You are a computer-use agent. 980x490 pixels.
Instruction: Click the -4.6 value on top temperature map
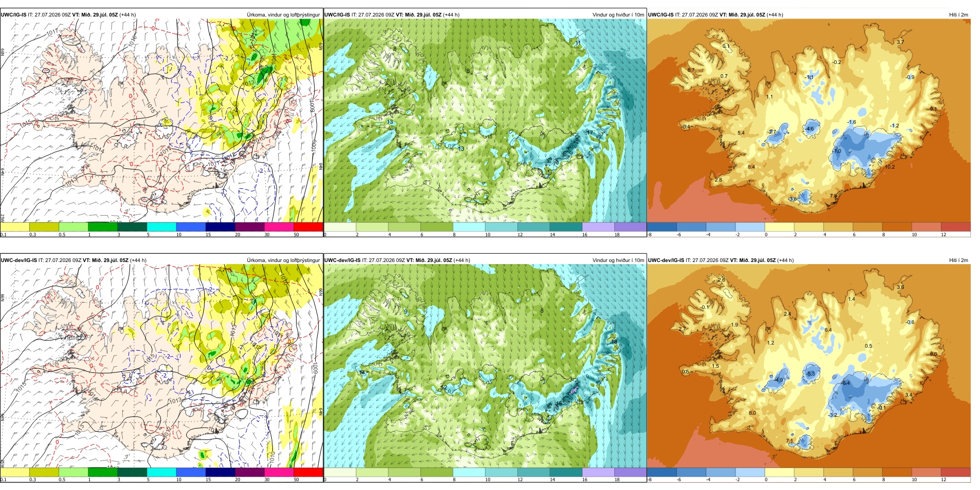(x=810, y=129)
